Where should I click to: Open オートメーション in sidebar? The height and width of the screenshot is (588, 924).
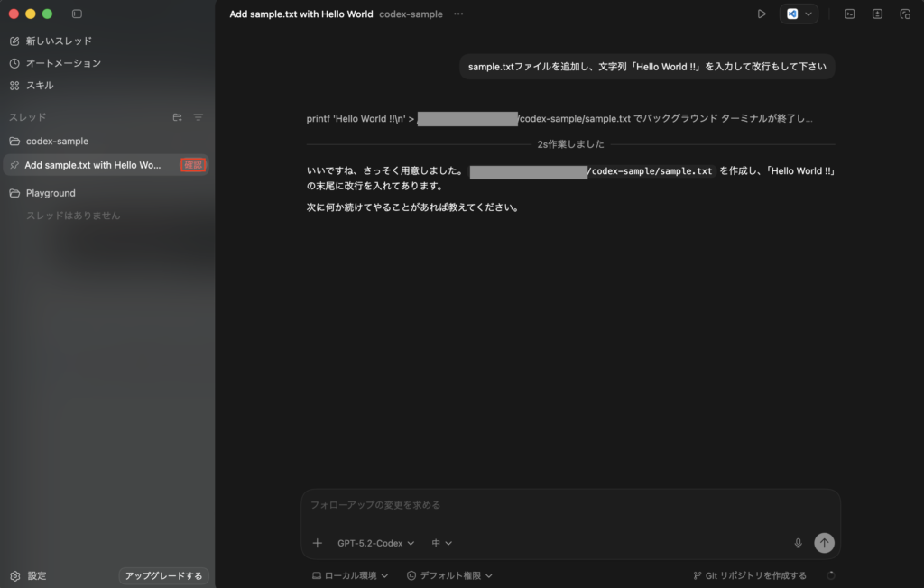coord(63,63)
